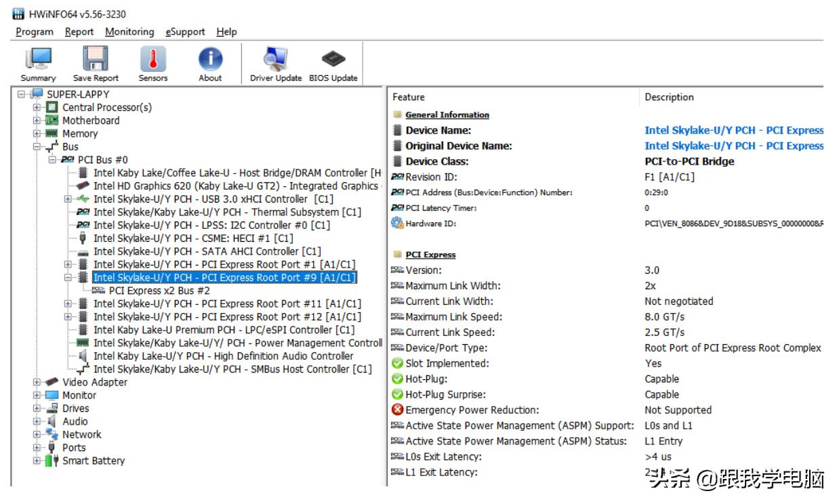Expand the Video Adapter node

[x=37, y=382]
